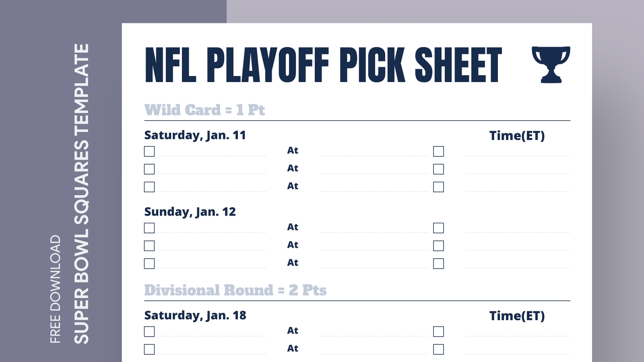Tick second right box under Saturday, Jan. 11

(x=438, y=169)
